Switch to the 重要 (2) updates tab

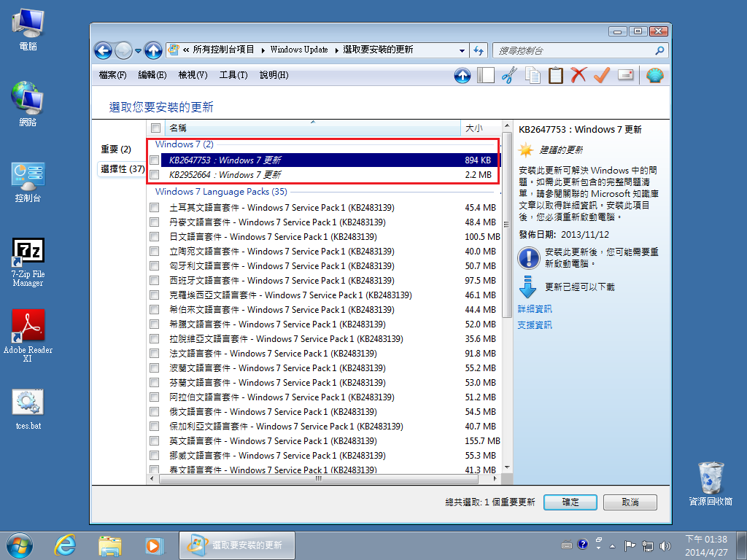116,149
